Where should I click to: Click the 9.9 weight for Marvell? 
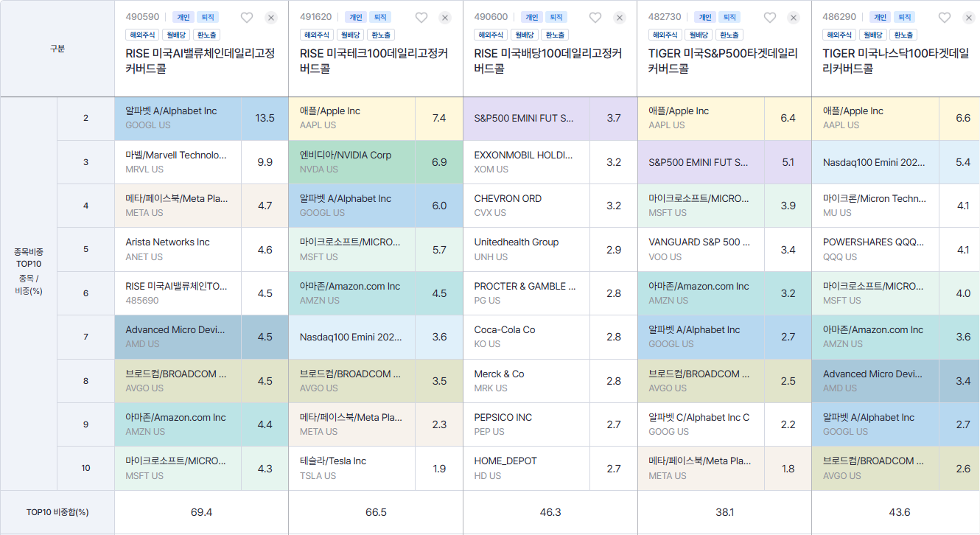(265, 162)
